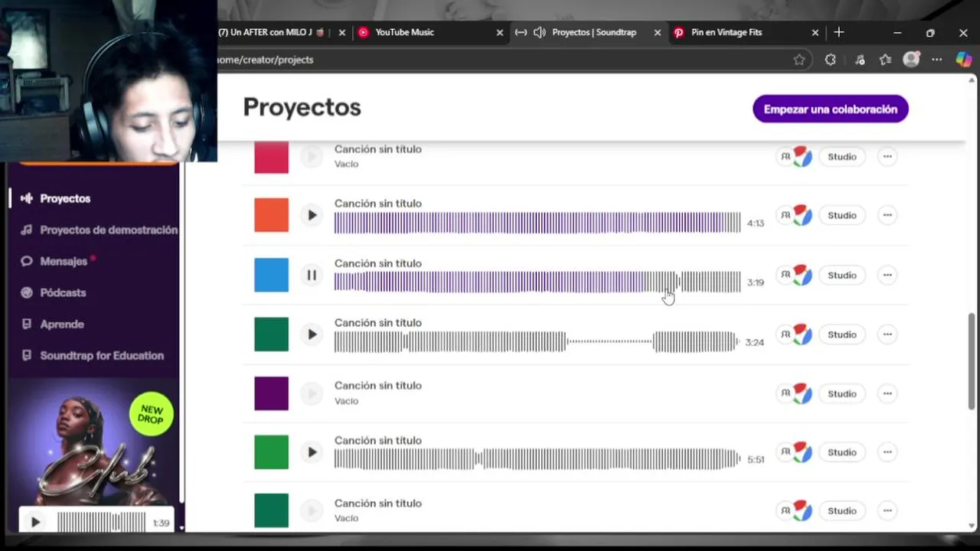
Task: Open the Copilot icon in the toolbar
Action: click(x=963, y=60)
